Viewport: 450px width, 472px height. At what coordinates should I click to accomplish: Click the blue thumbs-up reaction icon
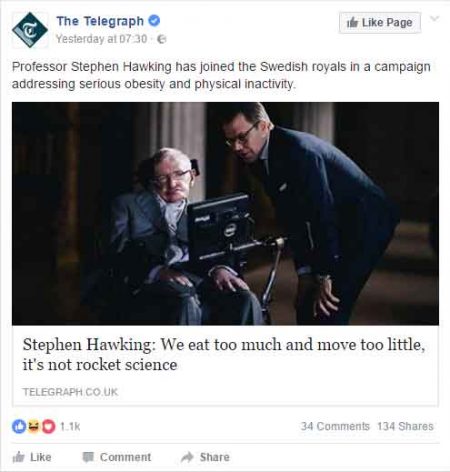point(19,426)
